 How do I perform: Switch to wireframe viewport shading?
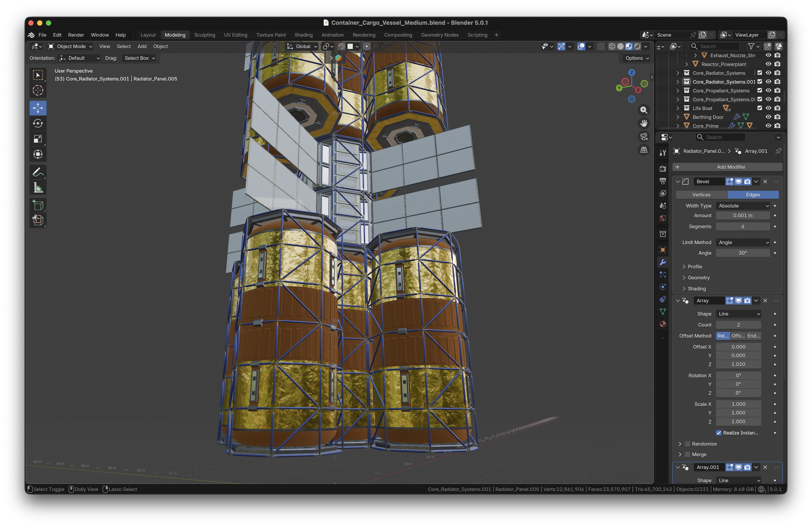[612, 46]
